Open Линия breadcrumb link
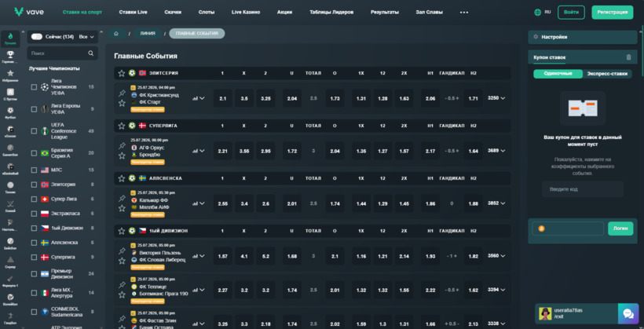The width and height of the screenshot is (644, 329). click(148, 34)
